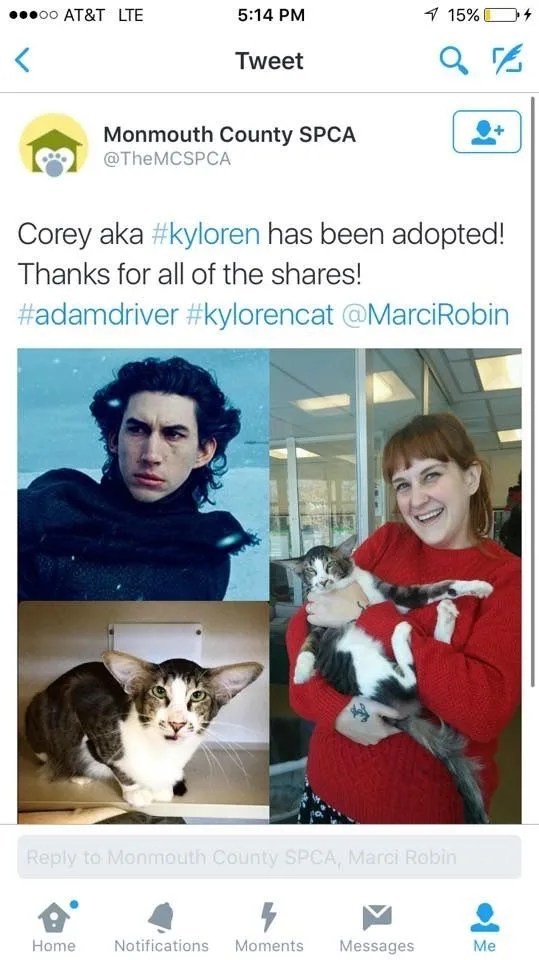Open the Monmouth County SPCA avatar
This screenshot has width=539, height=960.
(x=54, y=147)
